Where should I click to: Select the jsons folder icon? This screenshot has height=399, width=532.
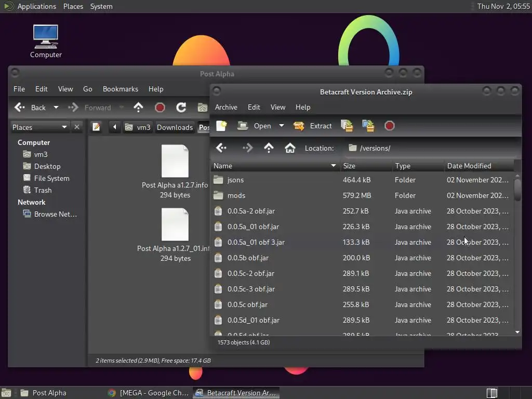point(218,180)
